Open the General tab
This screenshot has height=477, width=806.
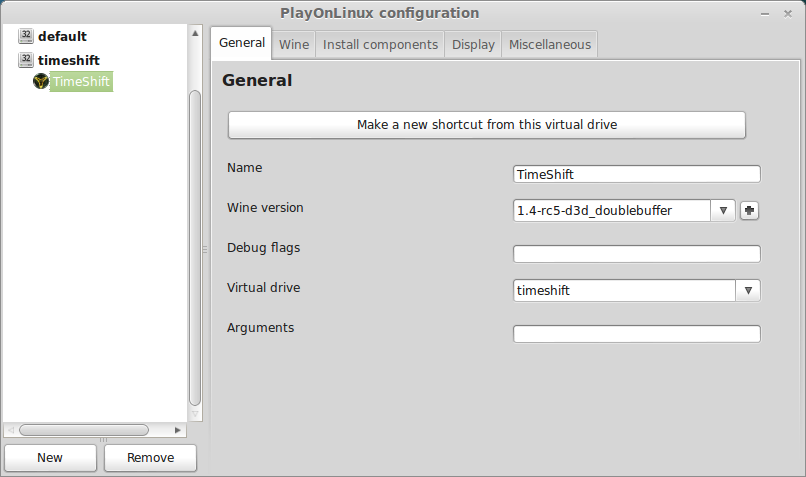point(242,43)
